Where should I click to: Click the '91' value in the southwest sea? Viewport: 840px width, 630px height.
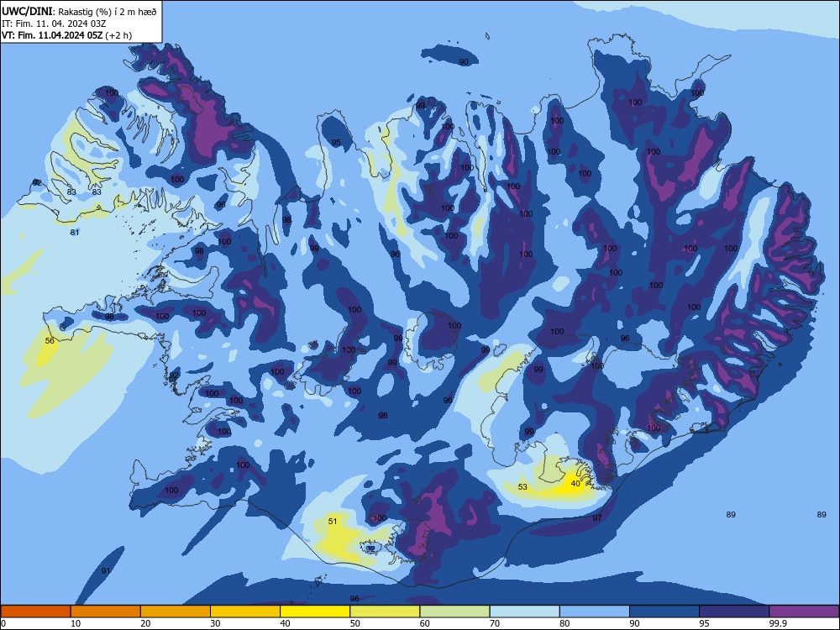[106, 571]
